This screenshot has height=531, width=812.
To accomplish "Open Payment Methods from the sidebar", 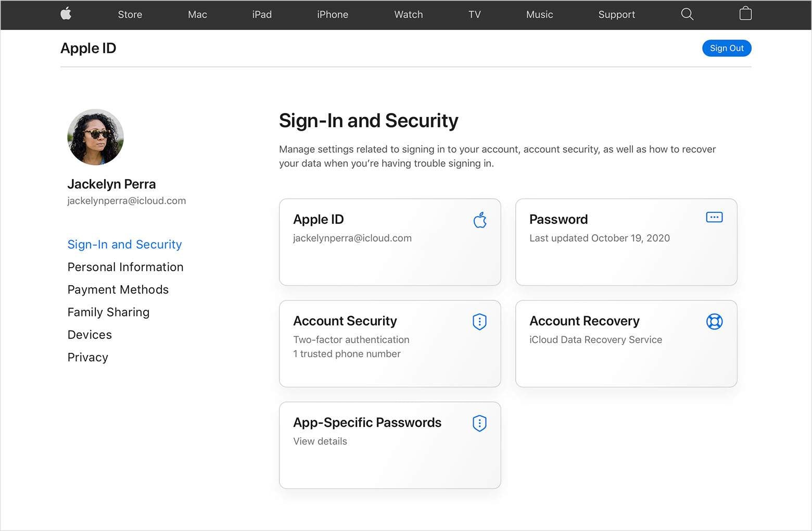I will (118, 289).
